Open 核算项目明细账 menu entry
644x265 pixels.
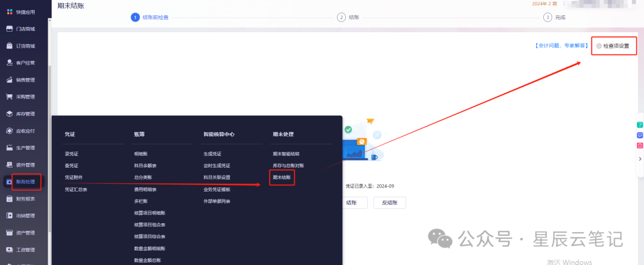(150, 213)
